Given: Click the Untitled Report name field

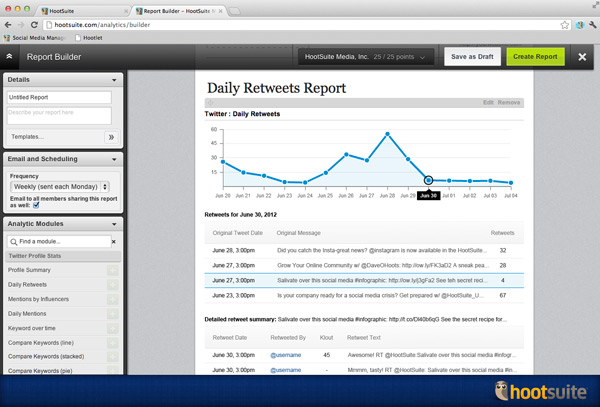Looking at the screenshot, I should 59,97.
